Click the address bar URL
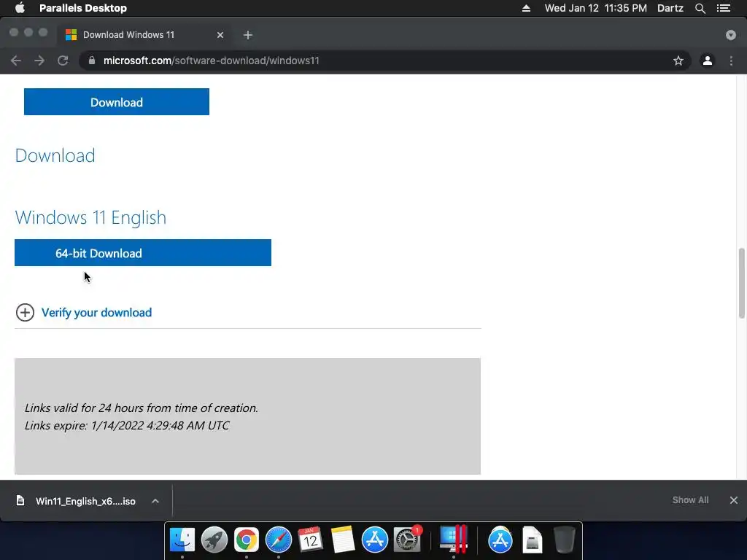This screenshot has height=560, width=747. pos(211,61)
